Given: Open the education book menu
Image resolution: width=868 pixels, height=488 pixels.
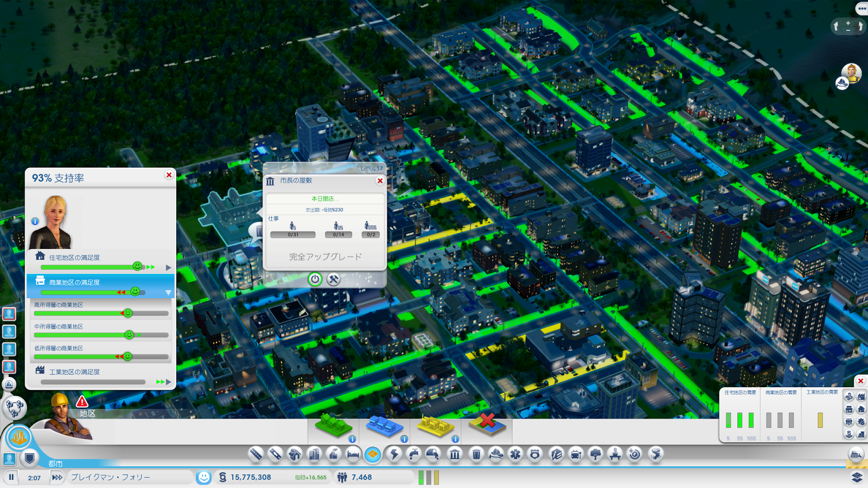Looking at the screenshot, I should coord(556,454).
